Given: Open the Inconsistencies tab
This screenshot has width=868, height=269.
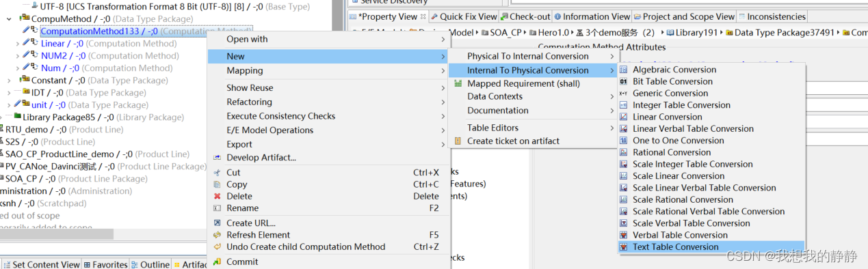Looking at the screenshot, I should [772, 16].
